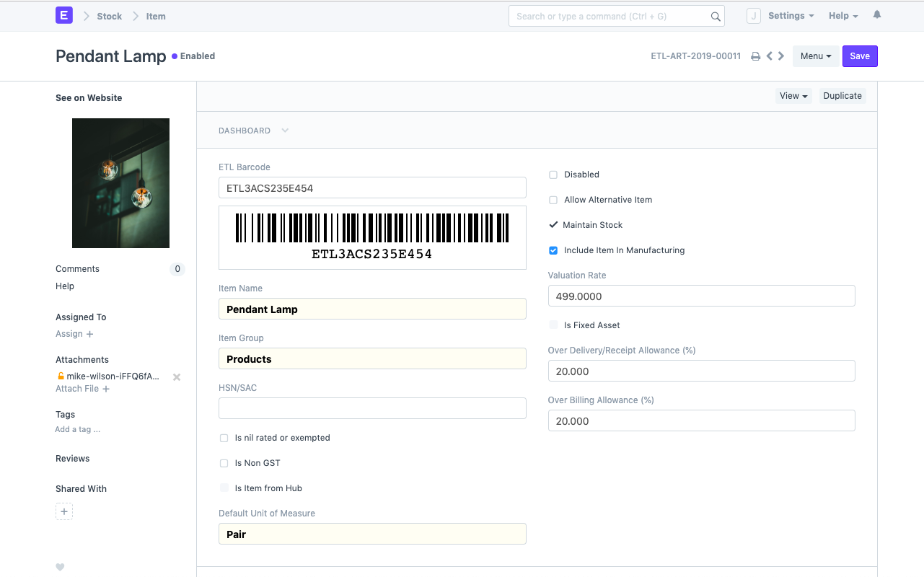Expand the Dashboard section
924x577 pixels.
click(x=253, y=131)
